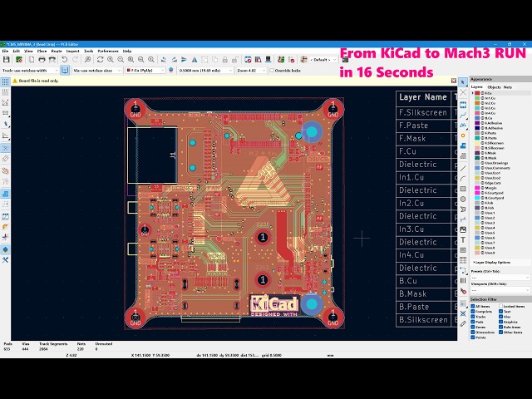Click the Margin magenta color swatch
The width and height of the screenshot is (532, 399).
(x=477, y=188)
